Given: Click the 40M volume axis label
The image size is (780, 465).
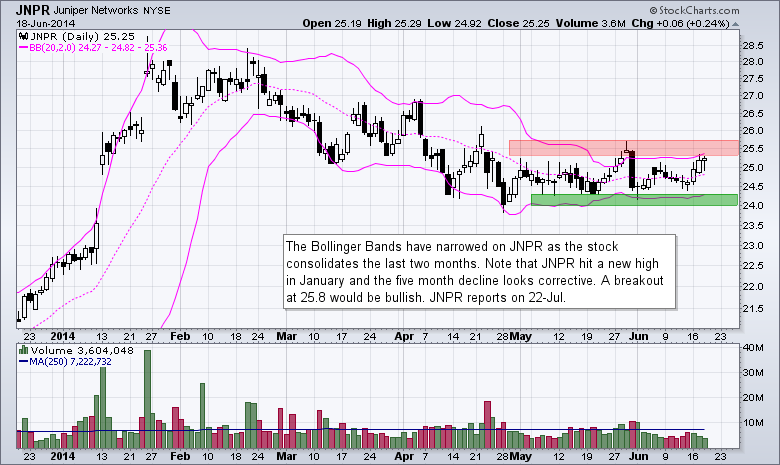Looking at the screenshot, I should tap(753, 348).
